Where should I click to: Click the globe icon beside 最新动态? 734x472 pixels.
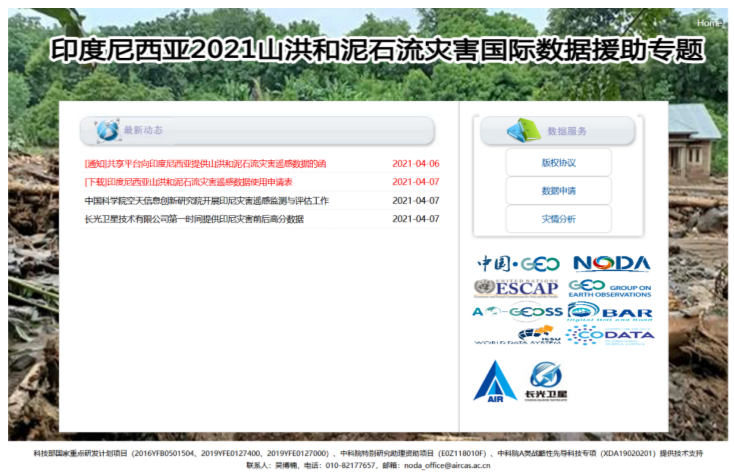pyautogui.click(x=106, y=130)
